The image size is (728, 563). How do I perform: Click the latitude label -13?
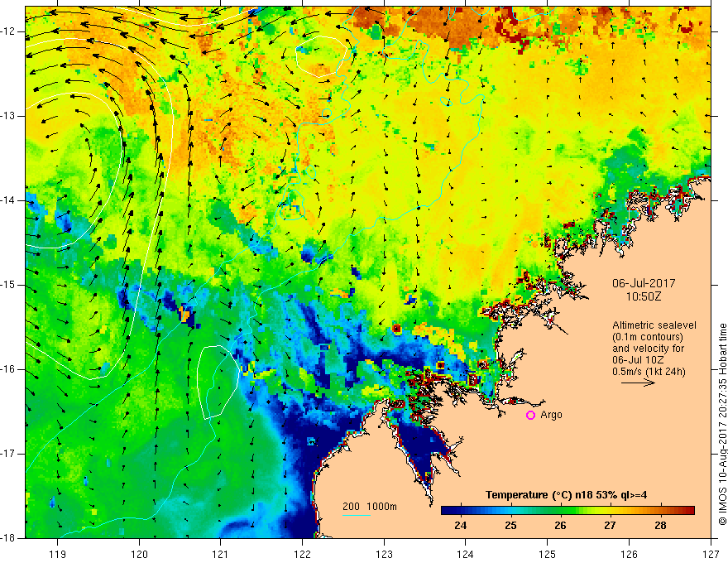8,116
